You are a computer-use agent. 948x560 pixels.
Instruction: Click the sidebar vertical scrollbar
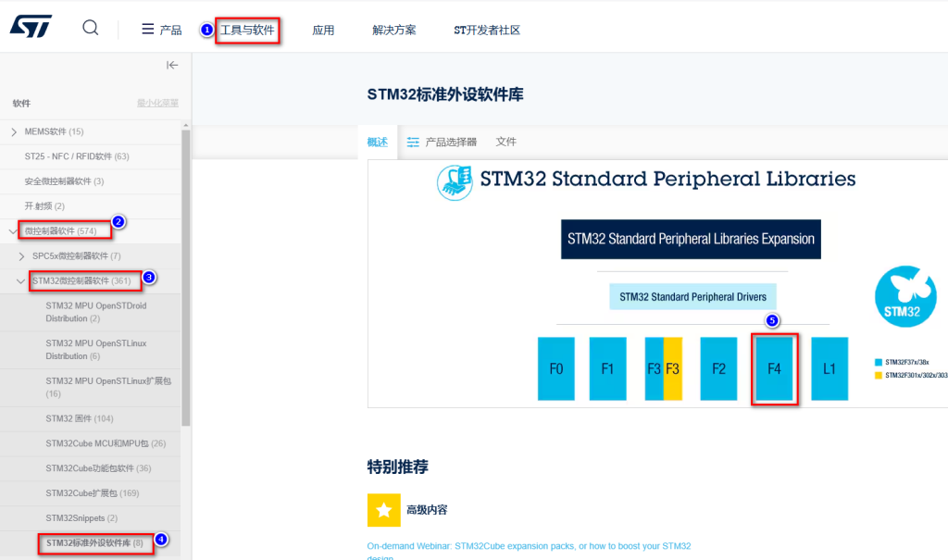pos(185,279)
